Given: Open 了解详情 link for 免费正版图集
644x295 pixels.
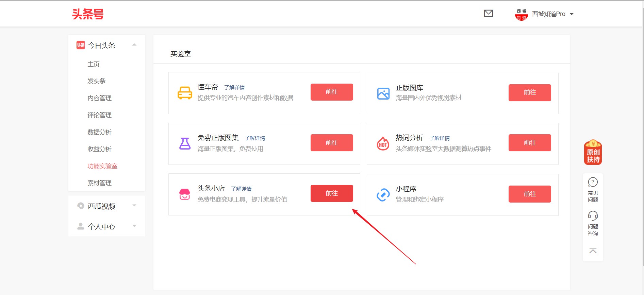Looking at the screenshot, I should click(x=255, y=138).
